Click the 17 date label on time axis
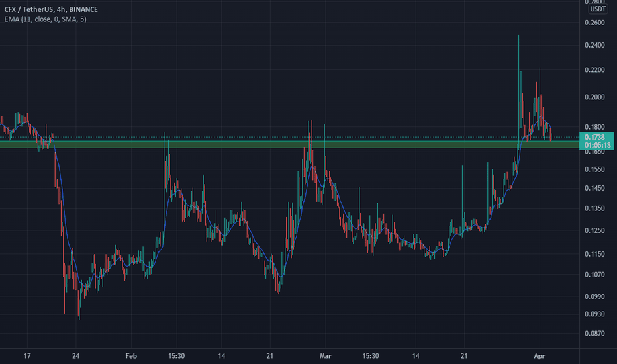The width and height of the screenshot is (617, 364). [27, 356]
